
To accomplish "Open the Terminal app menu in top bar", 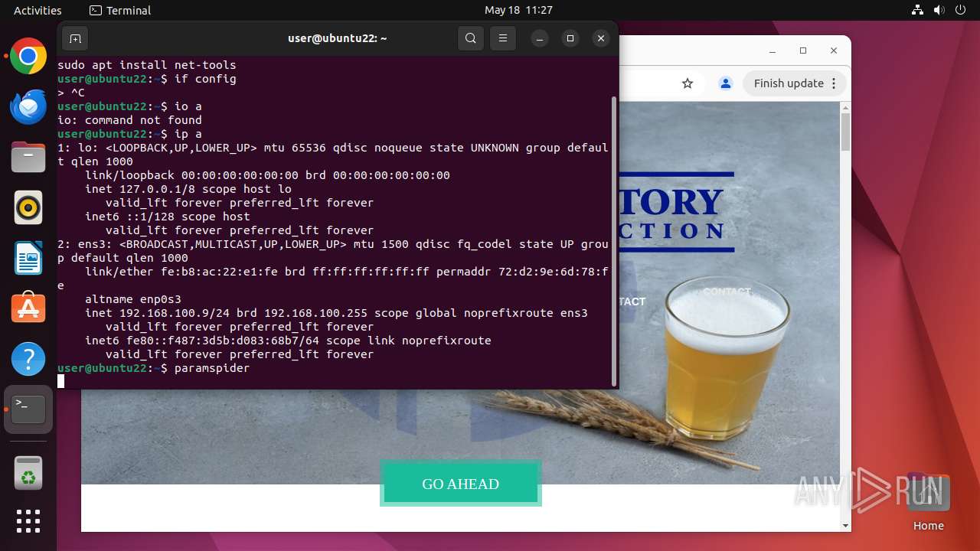I will tap(120, 10).
